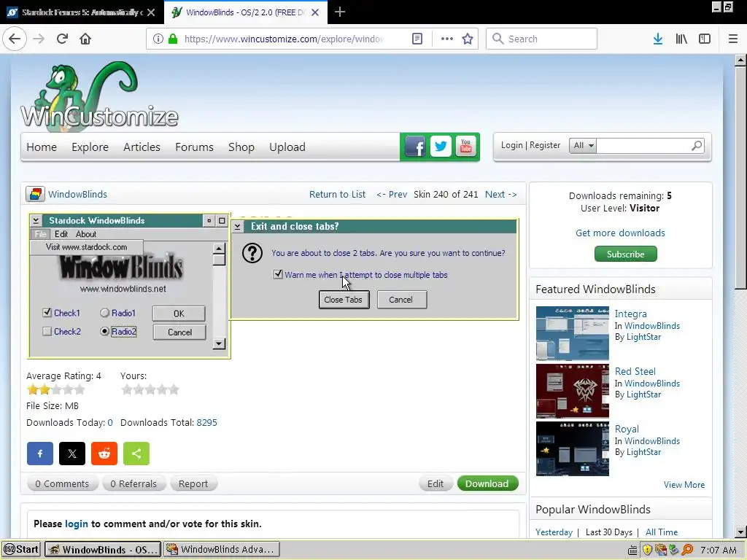Viewport: 747px width, 560px height.
Task: Select Radio2 in skin preview
Action: point(105,332)
